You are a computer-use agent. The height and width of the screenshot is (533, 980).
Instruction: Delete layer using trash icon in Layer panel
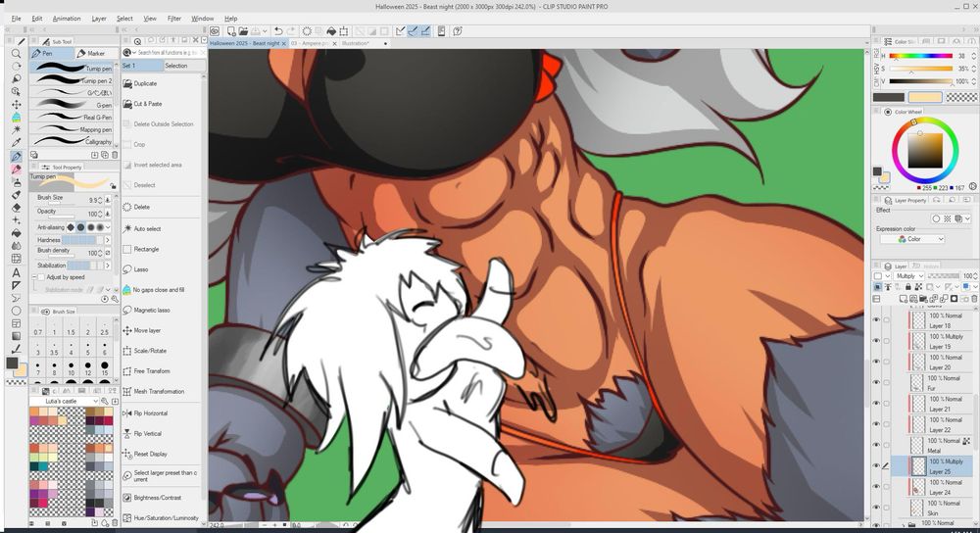[974, 299]
